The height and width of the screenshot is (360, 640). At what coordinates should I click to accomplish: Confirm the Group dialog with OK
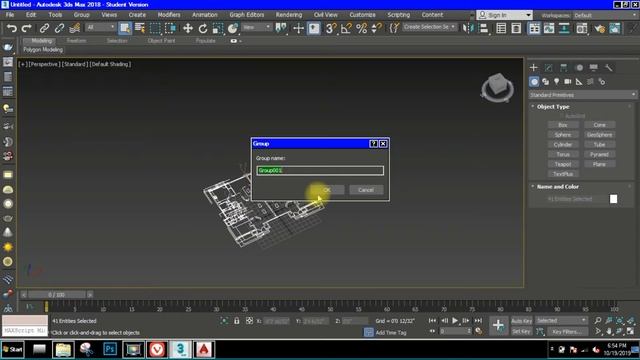coord(327,190)
